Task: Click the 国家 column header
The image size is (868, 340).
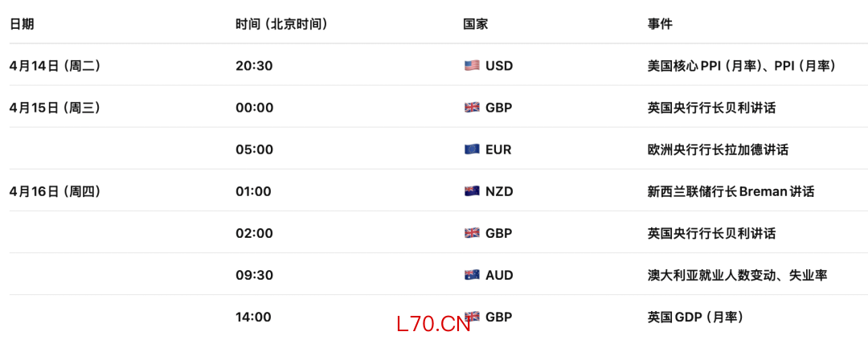Action: point(476,24)
